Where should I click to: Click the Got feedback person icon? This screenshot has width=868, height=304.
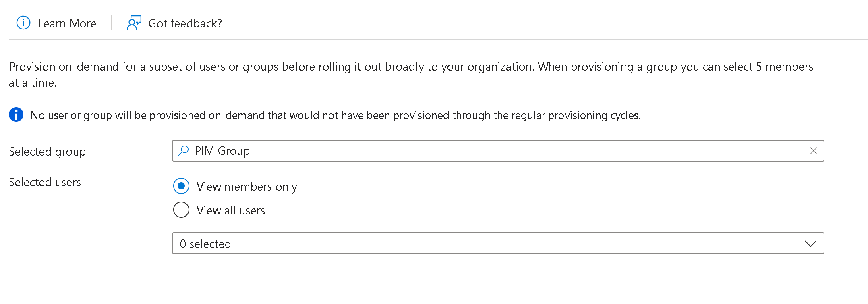134,23
